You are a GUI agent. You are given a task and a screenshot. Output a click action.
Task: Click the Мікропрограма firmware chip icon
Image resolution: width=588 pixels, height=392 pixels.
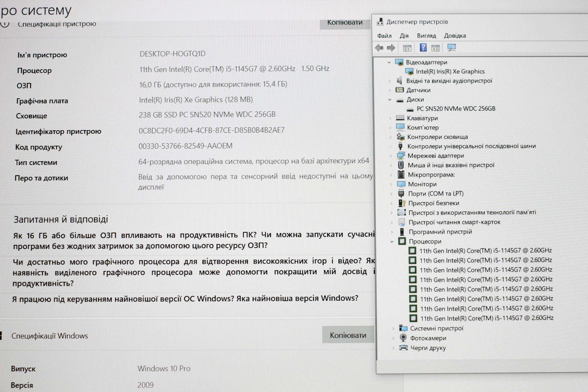point(401,174)
